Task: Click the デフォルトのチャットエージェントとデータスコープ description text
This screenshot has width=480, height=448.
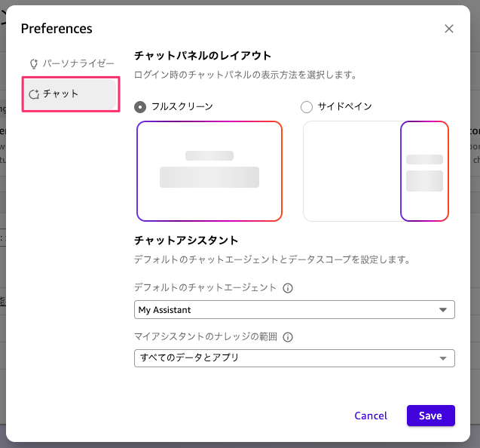Action: pos(272,259)
